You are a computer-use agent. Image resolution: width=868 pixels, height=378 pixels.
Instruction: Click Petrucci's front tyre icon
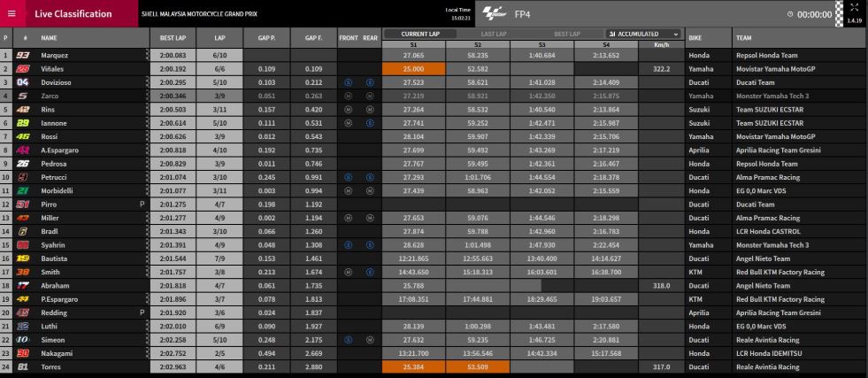pyautogui.click(x=349, y=177)
